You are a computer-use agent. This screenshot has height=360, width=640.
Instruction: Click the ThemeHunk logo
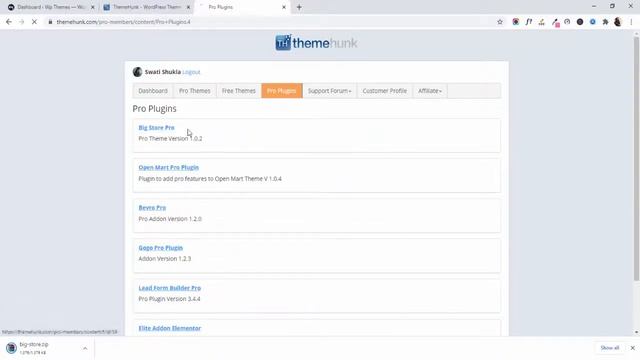tap(316, 42)
